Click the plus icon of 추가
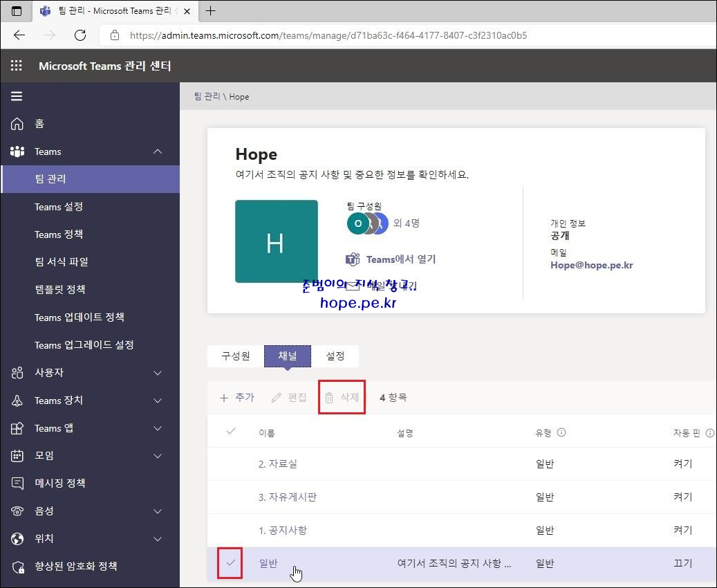The image size is (717, 588). pyautogui.click(x=223, y=398)
